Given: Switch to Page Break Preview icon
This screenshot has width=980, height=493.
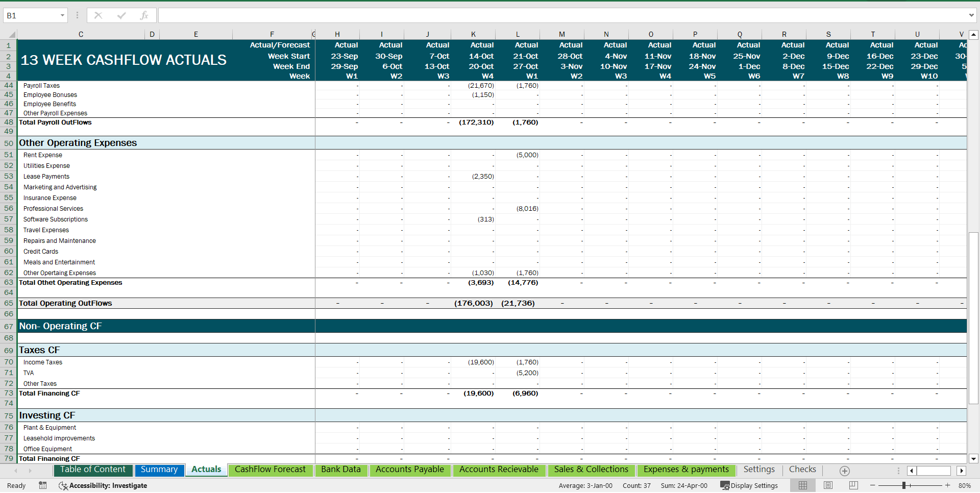Looking at the screenshot, I should (853, 485).
